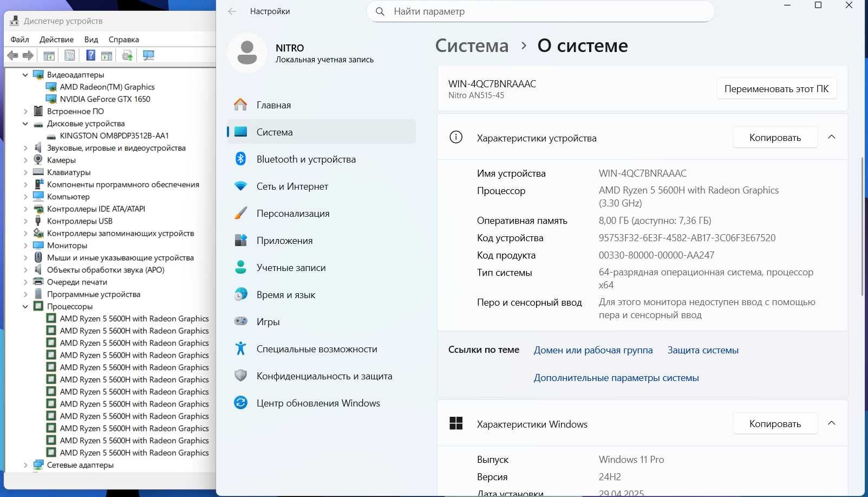This screenshot has width=868, height=497.
Task: Collapse Видеоадаптеры node in Device Manager
Action: coord(25,75)
